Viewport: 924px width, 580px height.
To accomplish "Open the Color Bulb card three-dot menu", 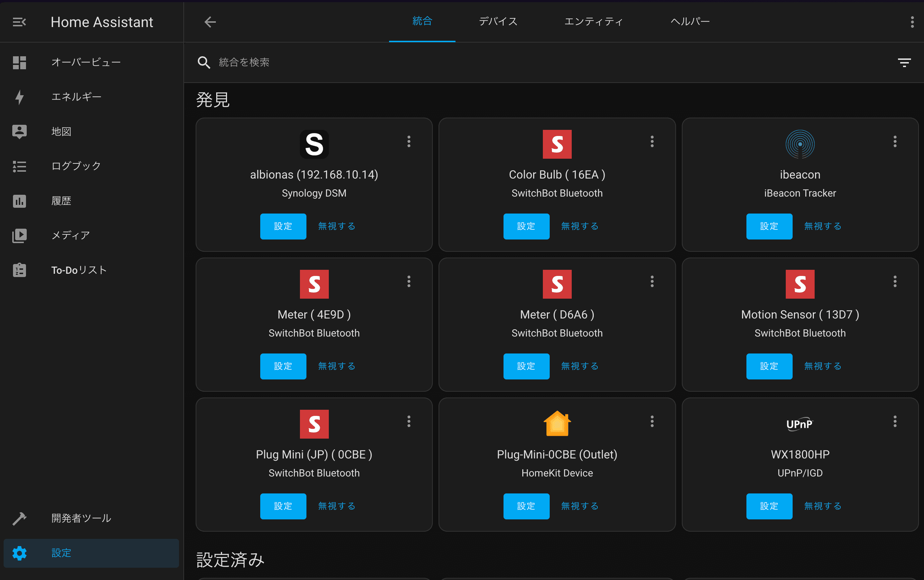I will 651,141.
